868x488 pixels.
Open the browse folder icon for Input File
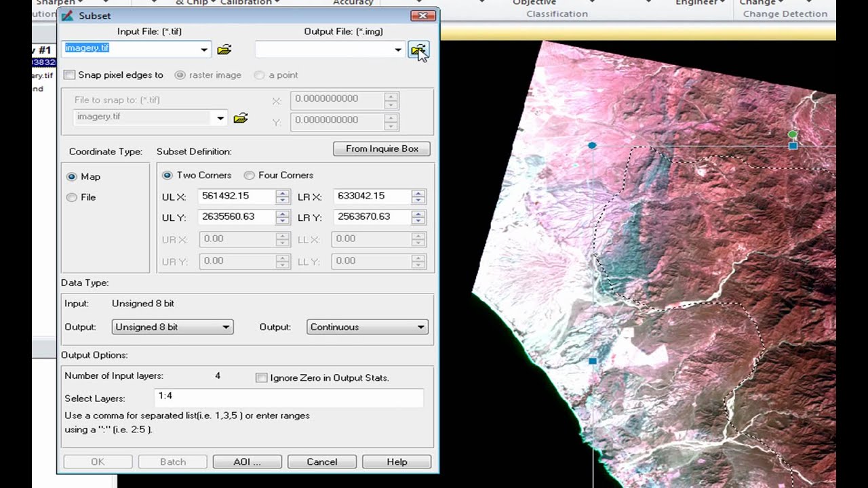(224, 49)
